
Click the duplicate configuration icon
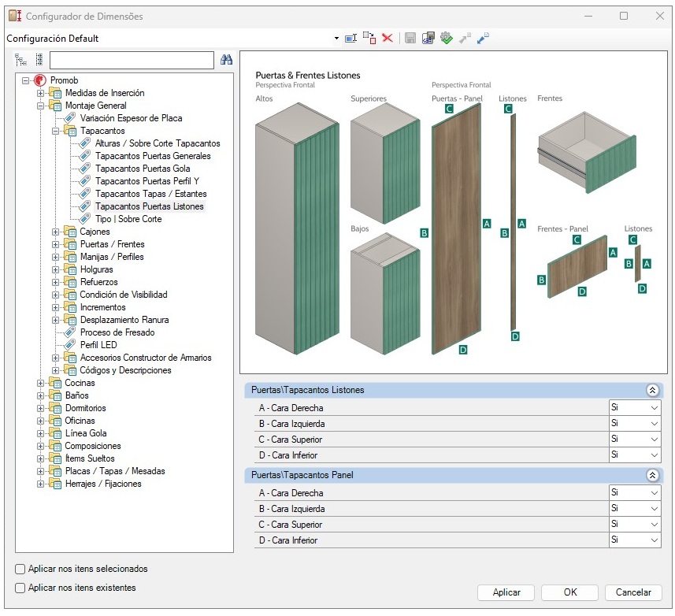coord(369,38)
